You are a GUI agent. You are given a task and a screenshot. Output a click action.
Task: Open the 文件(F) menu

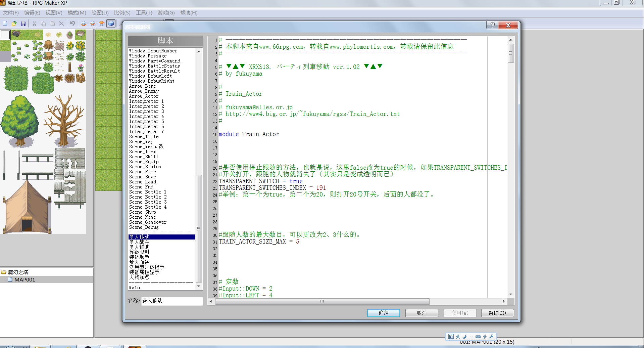(11, 13)
